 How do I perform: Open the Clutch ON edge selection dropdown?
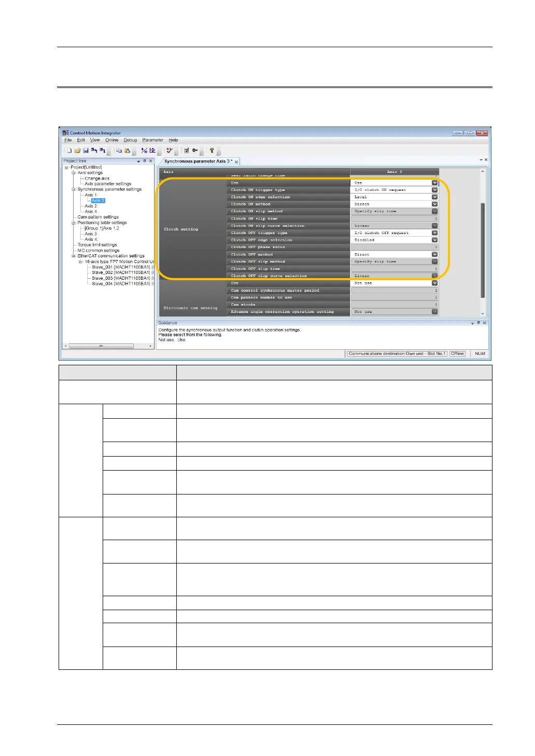pyautogui.click(x=434, y=197)
